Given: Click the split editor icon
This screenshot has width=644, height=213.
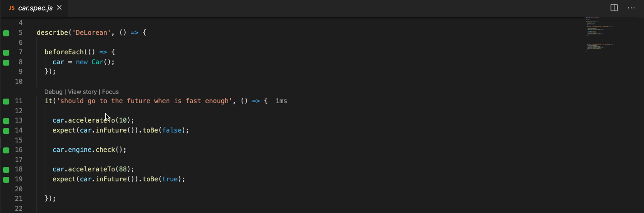Looking at the screenshot, I should 614,8.
